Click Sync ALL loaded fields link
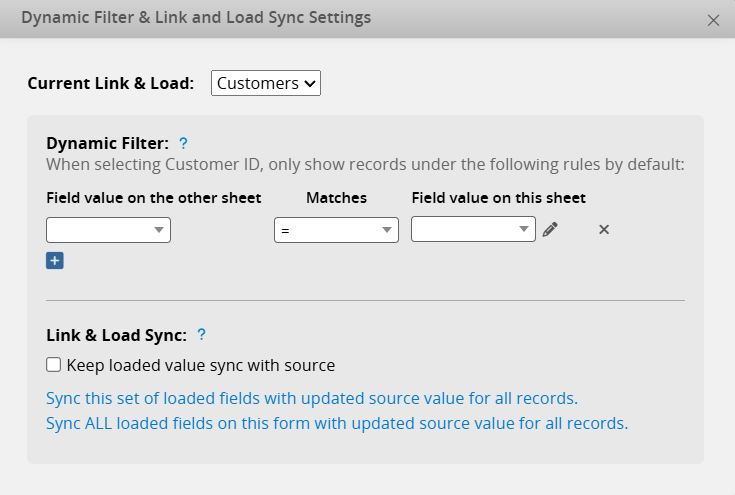The width and height of the screenshot is (735, 495). [337, 423]
